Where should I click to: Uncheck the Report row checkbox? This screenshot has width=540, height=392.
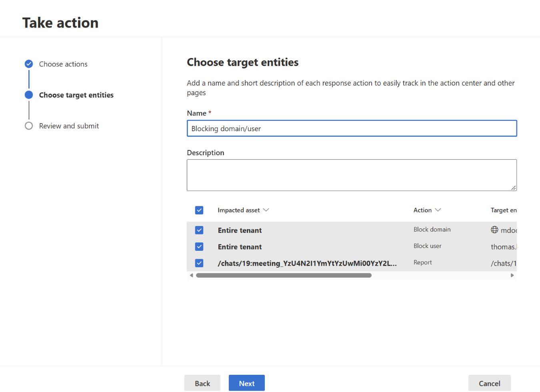coord(199,263)
